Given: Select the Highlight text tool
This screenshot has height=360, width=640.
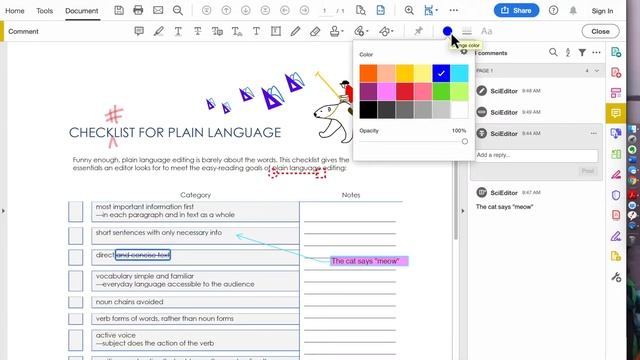Looking at the screenshot, I should 158,31.
